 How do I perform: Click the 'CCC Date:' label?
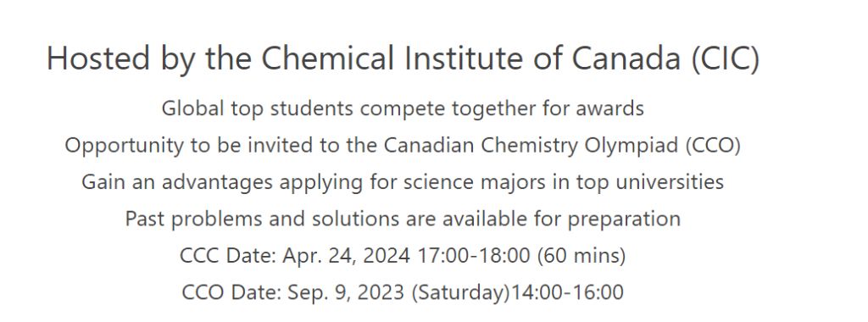point(227,256)
